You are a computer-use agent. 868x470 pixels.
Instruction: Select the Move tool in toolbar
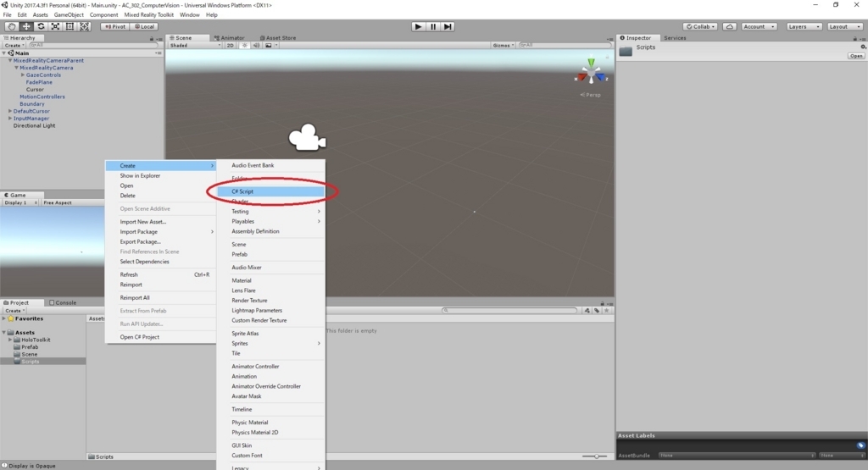(x=26, y=26)
